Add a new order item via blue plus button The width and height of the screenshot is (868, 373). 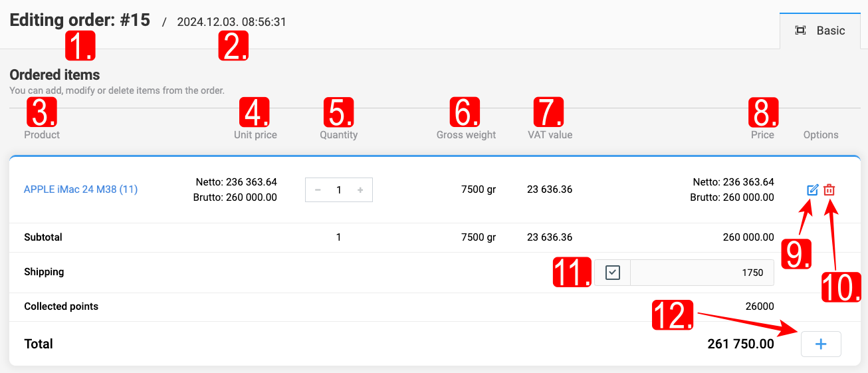tap(821, 344)
